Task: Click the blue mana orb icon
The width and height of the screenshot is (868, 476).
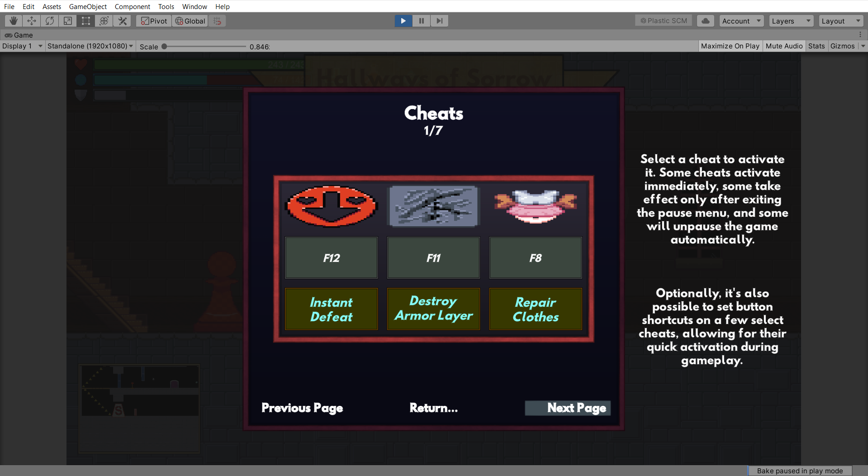Action: [81, 80]
